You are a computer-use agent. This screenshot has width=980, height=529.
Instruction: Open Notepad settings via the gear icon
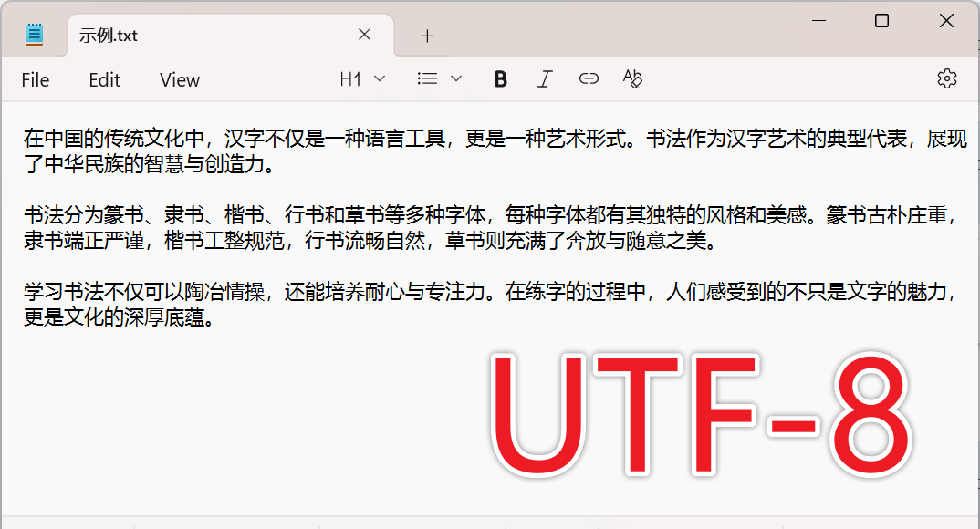click(x=946, y=79)
